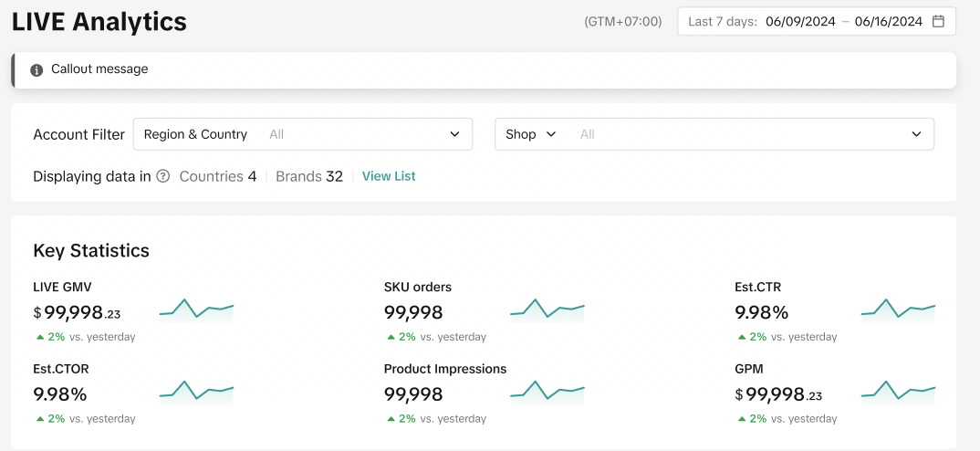Open the View List link

(x=389, y=176)
